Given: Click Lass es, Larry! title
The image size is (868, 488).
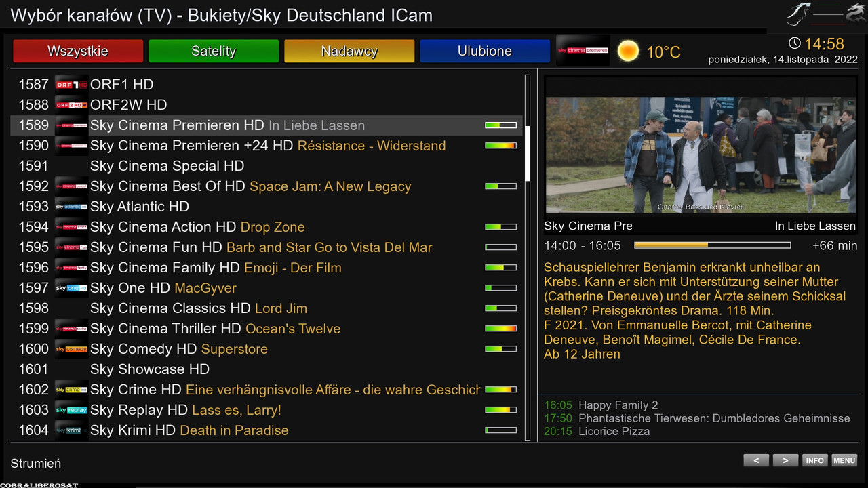Looking at the screenshot, I should tap(237, 410).
